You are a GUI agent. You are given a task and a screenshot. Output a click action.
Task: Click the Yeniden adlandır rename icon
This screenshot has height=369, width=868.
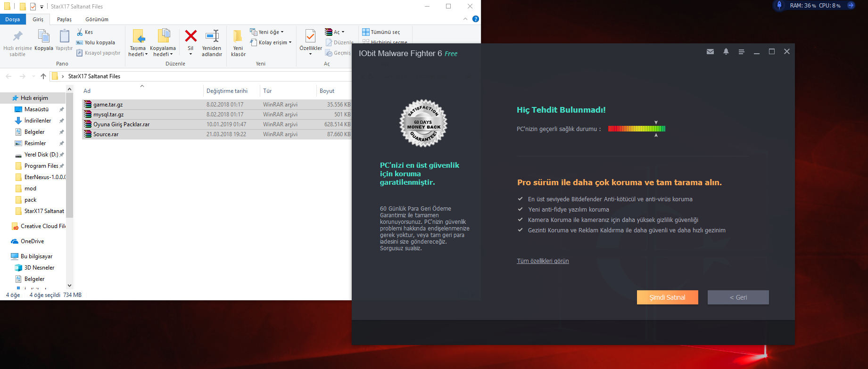212,36
